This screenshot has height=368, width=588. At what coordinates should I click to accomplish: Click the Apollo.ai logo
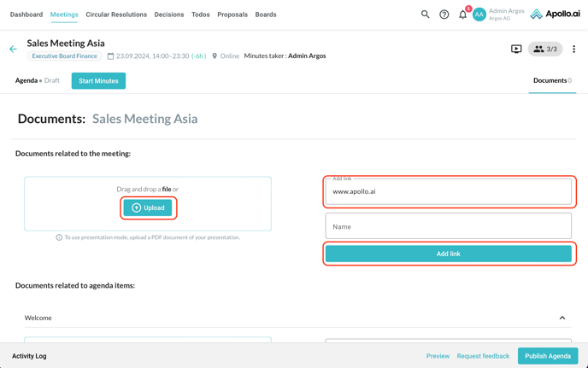pyautogui.click(x=555, y=15)
